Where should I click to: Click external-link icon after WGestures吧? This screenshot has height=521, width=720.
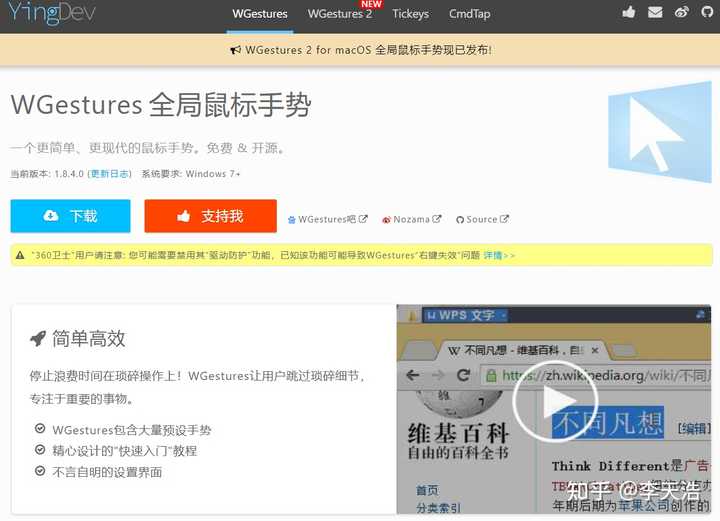363,219
